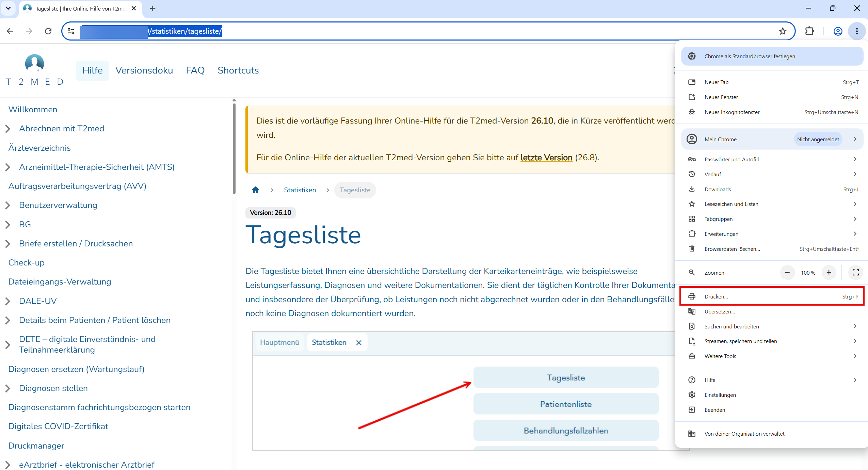Increase zoom with the plus button
The height and width of the screenshot is (470, 868).
(829, 273)
